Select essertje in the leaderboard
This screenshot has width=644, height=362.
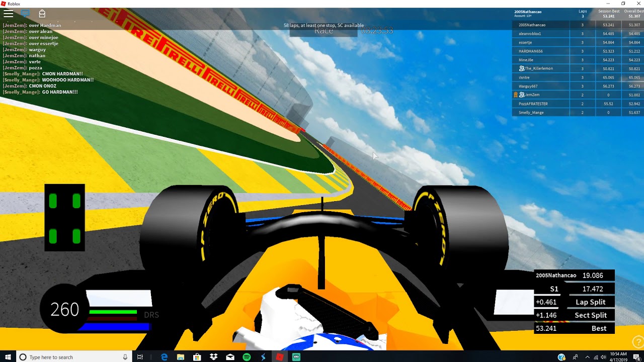pyautogui.click(x=578, y=42)
